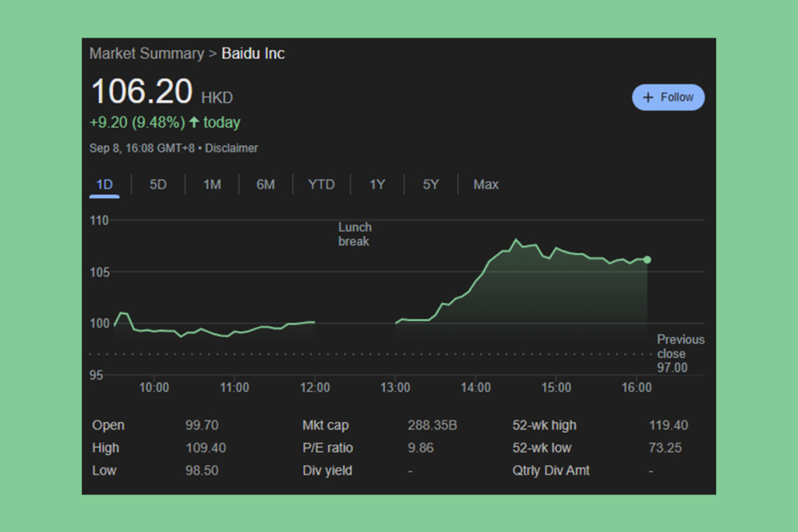This screenshot has height=532, width=798.
Task: Open the Disclaimer link
Action: [x=231, y=148]
